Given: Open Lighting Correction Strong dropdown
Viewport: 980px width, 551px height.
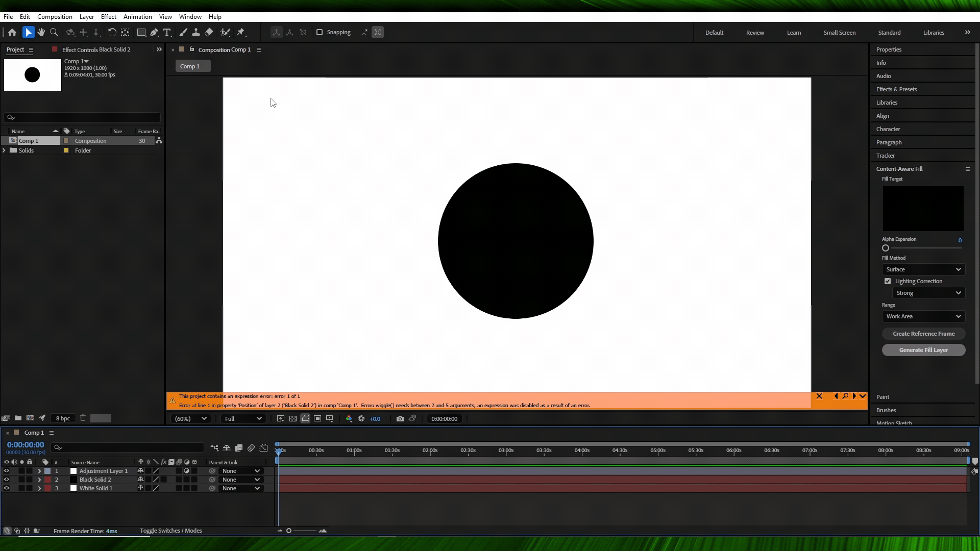Looking at the screenshot, I should [928, 293].
